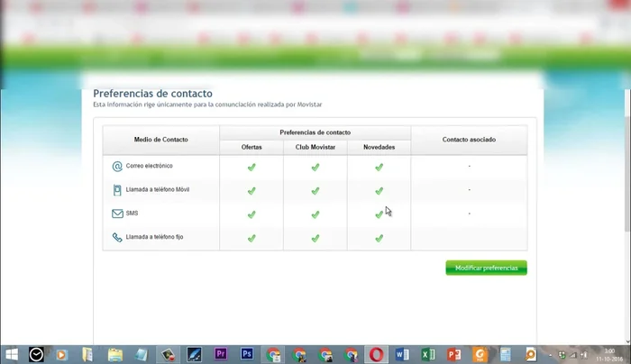Click the Medio de Contacto column header
Image resolution: width=631 pixels, height=364 pixels.
pyautogui.click(x=161, y=140)
